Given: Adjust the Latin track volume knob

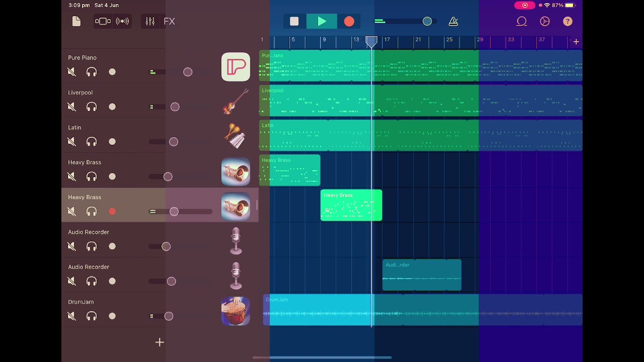Looking at the screenshot, I should point(174,142).
